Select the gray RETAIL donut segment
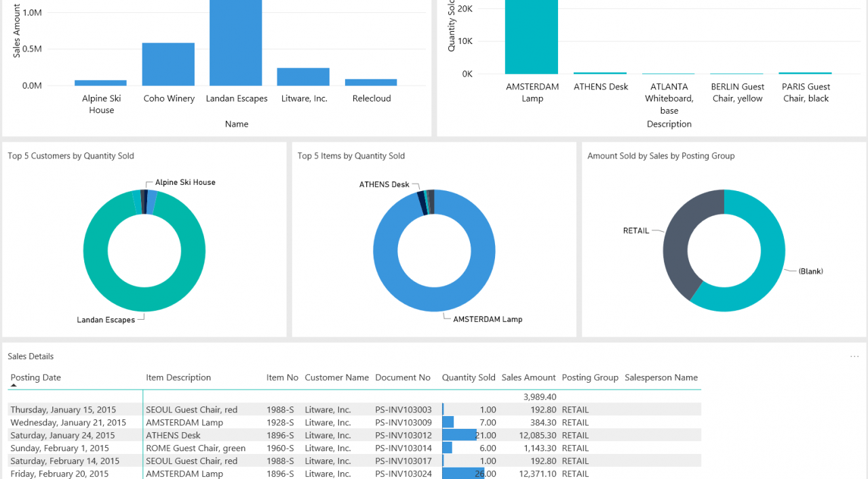The width and height of the screenshot is (868, 479). coord(680,244)
